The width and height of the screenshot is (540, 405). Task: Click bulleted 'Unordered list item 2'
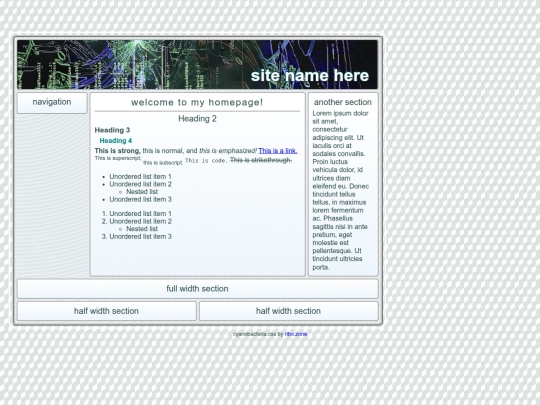point(141,184)
